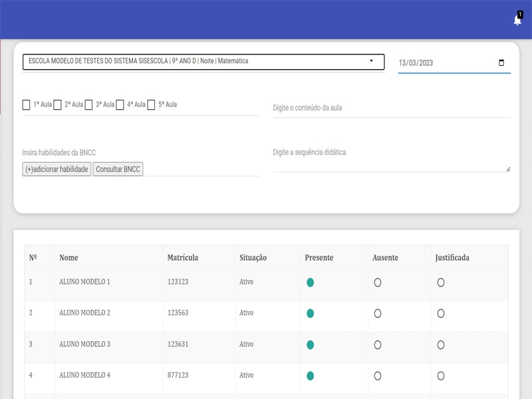Set ALUNO MODELO 3 as Presente
Image resolution: width=532 pixels, height=399 pixels.
pyautogui.click(x=311, y=344)
